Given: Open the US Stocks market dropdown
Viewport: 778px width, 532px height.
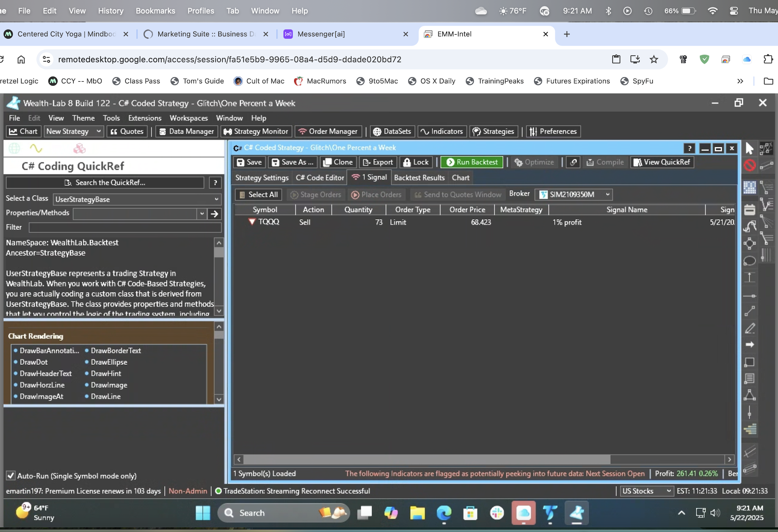Looking at the screenshot, I should pos(646,491).
